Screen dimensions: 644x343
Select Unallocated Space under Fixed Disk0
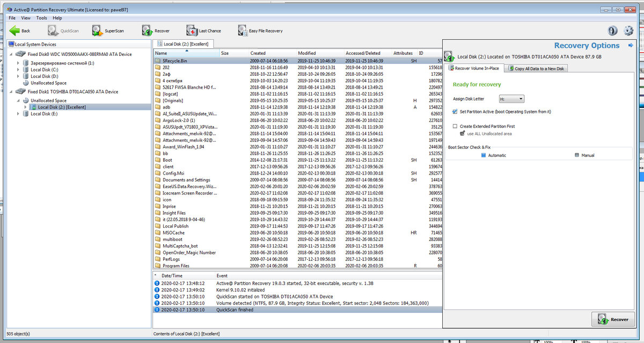click(48, 83)
